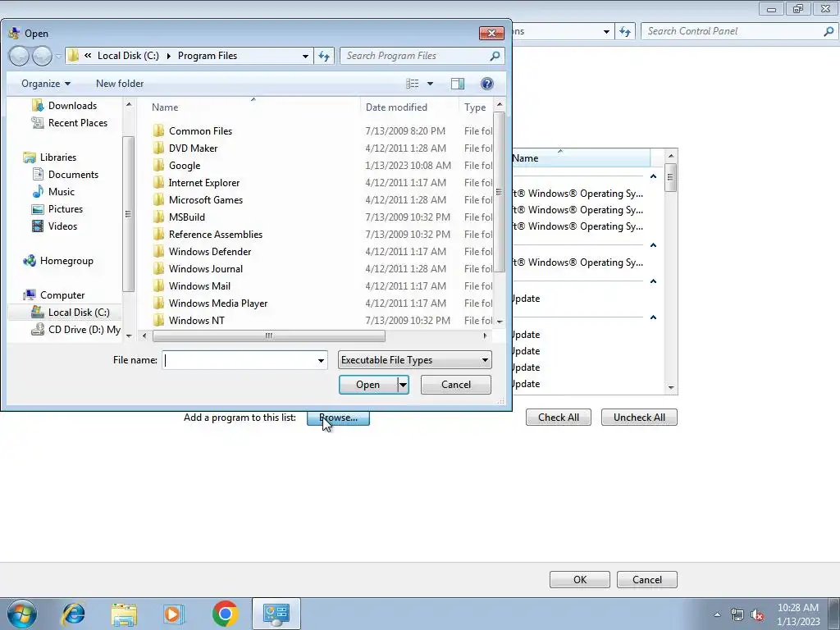
Task: Open the Help icon in Open dialog
Action: click(487, 84)
